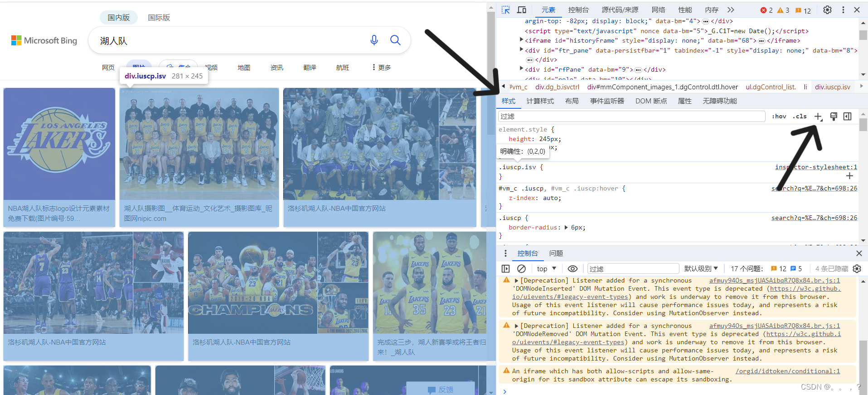Open console drawer more options menu

[x=505, y=254]
